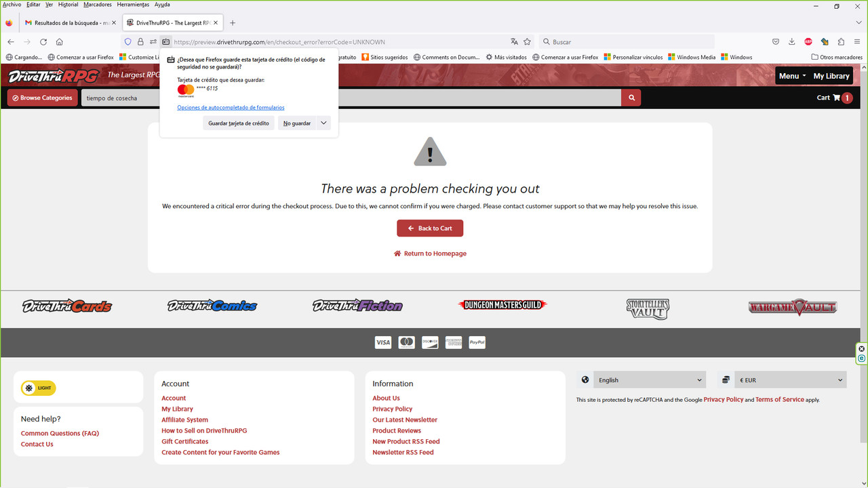868x488 pixels.
Task: Click the translate page icon
Action: point(514,41)
